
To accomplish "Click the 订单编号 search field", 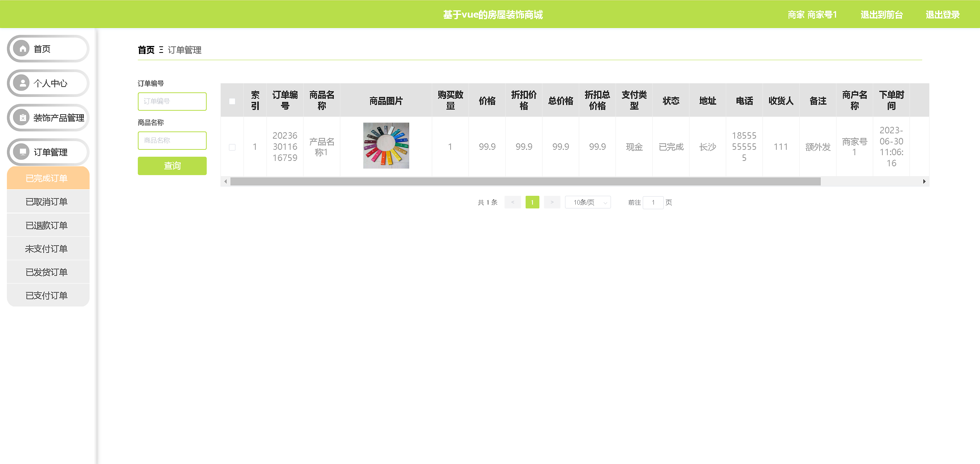I will pos(172,102).
